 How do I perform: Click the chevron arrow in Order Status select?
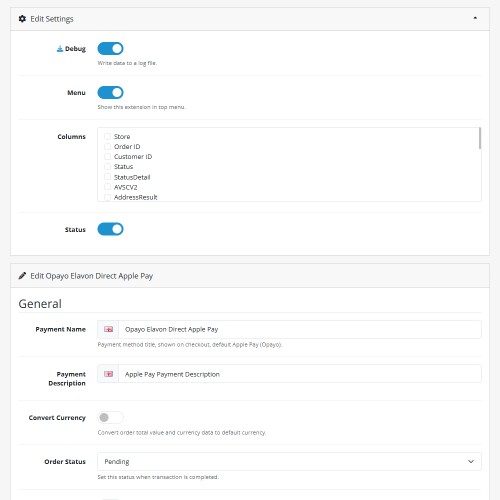point(471,461)
